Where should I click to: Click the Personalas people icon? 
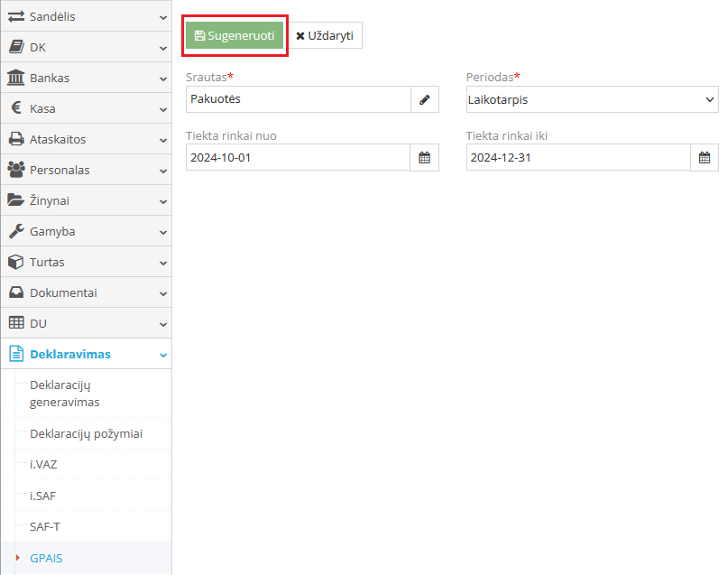16,170
